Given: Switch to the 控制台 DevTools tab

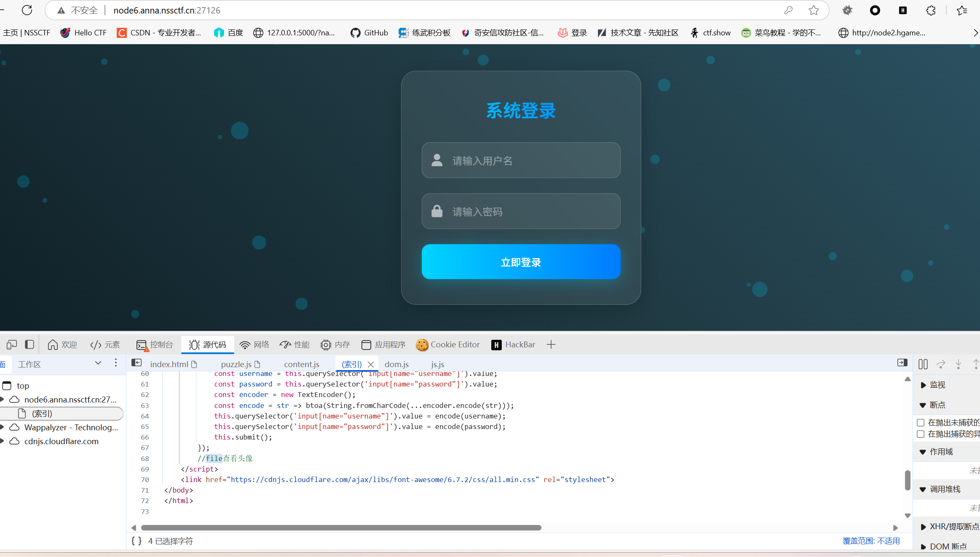Looking at the screenshot, I should (155, 345).
